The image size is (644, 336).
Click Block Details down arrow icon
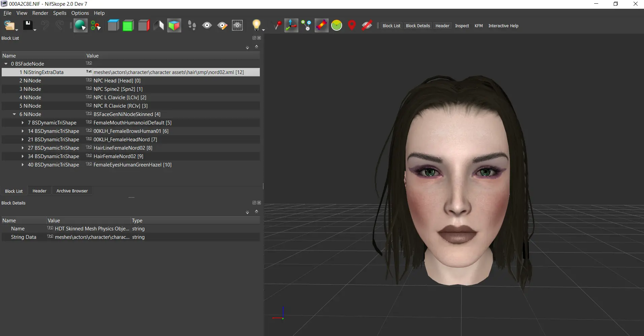[x=247, y=212]
